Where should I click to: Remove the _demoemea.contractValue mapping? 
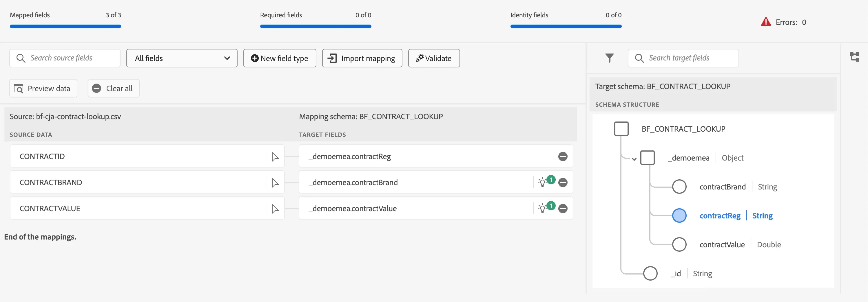563,209
